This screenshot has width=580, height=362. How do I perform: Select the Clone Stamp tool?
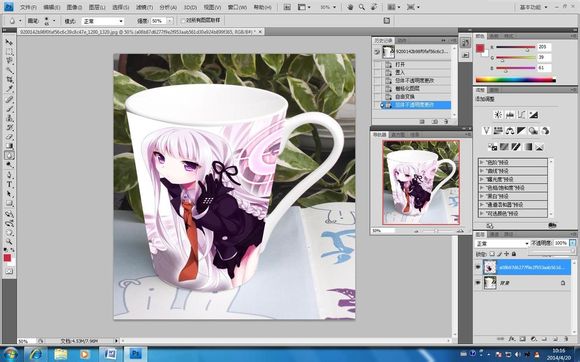click(x=9, y=118)
